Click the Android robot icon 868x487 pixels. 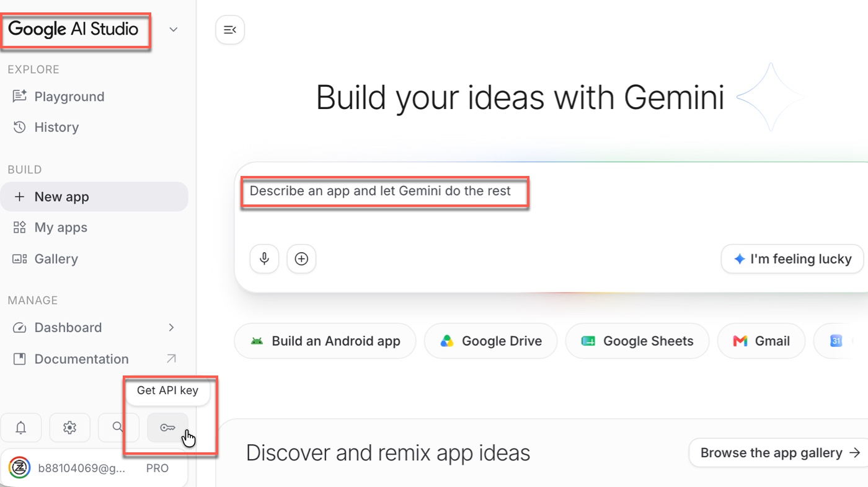(257, 341)
